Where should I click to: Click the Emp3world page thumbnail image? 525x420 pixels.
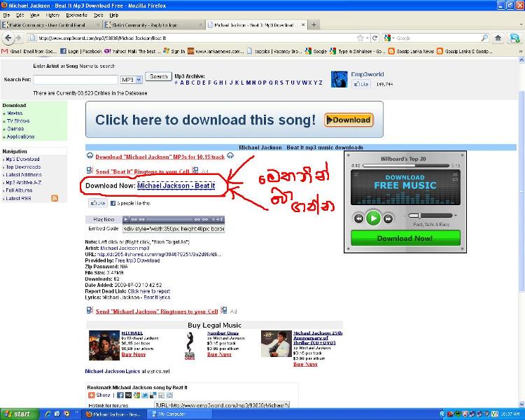339,79
